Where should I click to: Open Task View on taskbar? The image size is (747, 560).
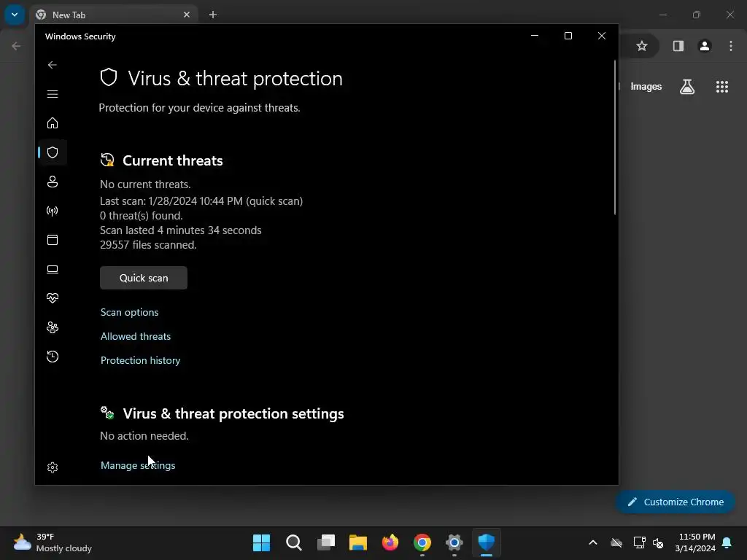coord(326,542)
